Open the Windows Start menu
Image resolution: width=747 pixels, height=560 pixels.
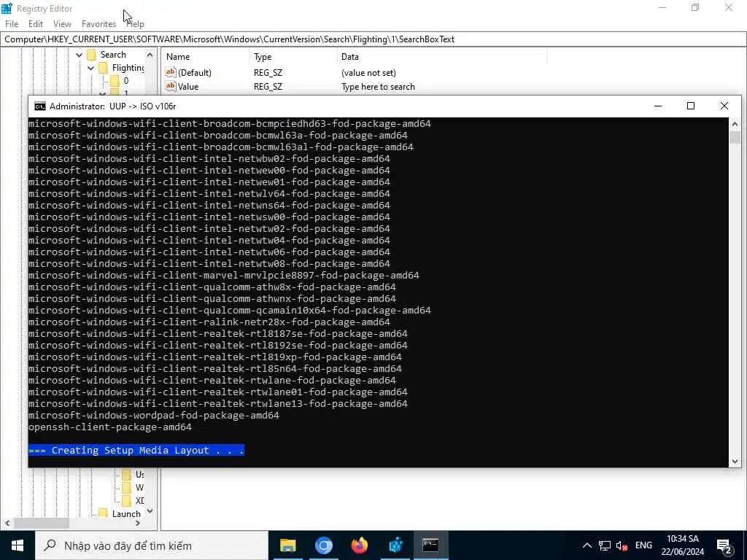click(x=18, y=545)
